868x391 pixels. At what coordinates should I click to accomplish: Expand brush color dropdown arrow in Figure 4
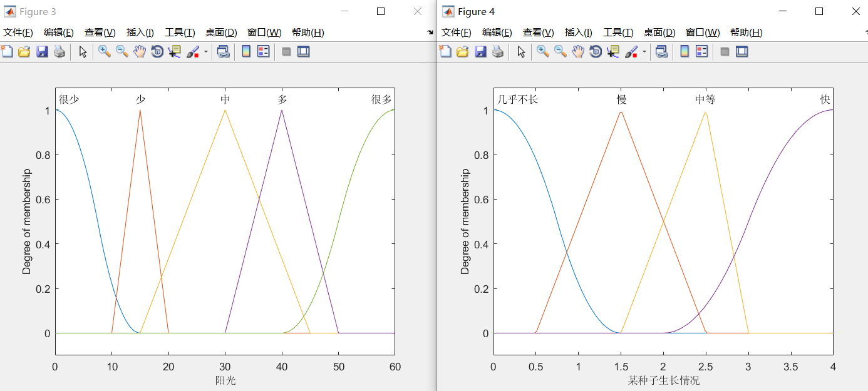click(644, 52)
